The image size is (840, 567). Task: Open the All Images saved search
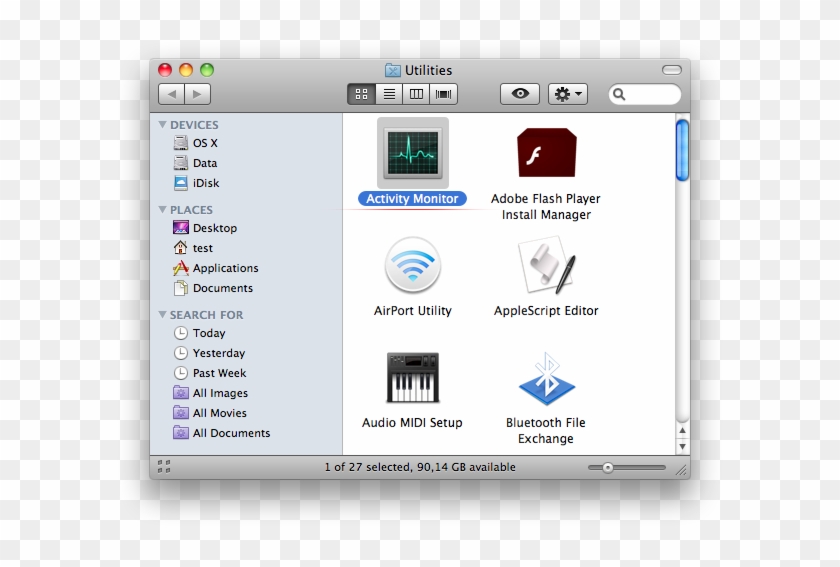(211, 393)
